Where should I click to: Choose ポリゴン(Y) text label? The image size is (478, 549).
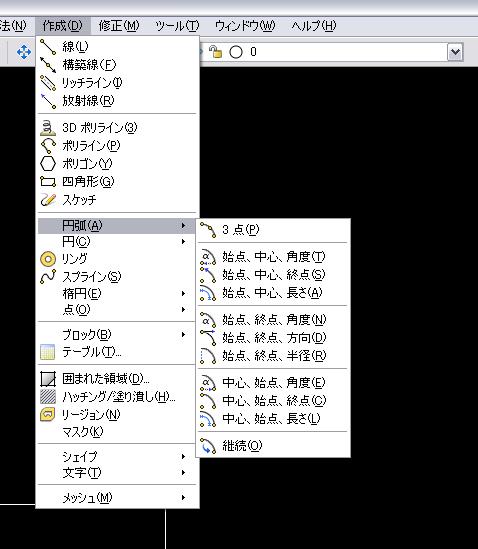tap(87, 164)
